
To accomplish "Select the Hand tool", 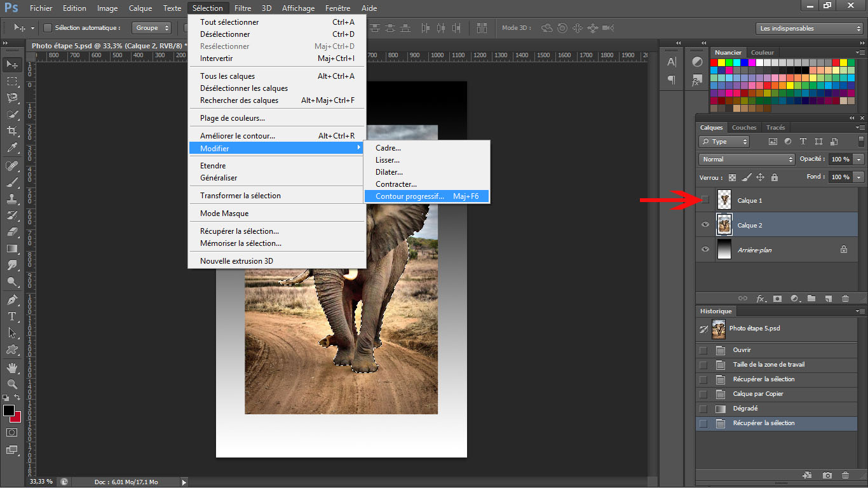I will coord(12,368).
